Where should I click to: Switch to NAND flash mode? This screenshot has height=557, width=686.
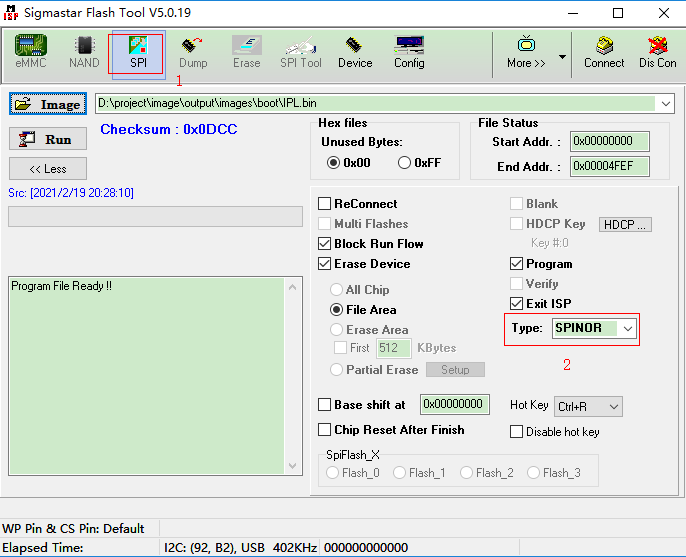tap(84, 52)
